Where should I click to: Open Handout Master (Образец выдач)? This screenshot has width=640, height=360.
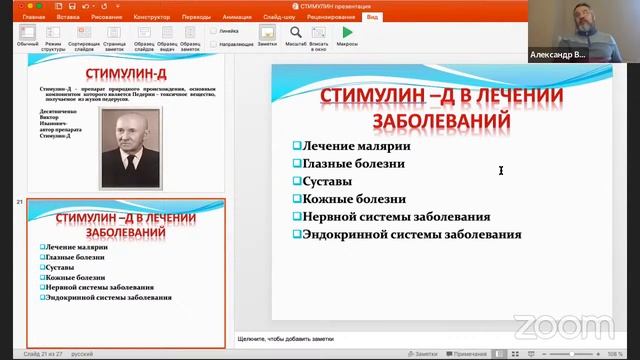tap(167, 38)
